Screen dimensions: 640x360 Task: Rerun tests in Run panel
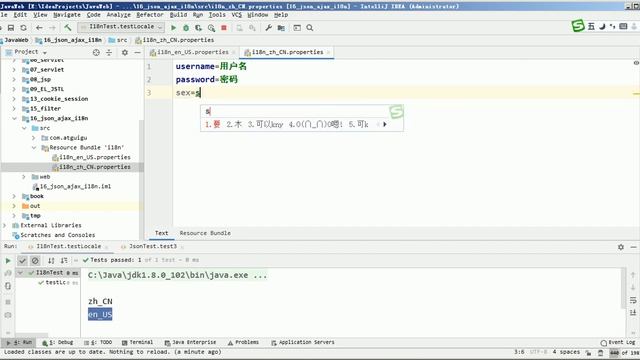[x=8, y=260]
